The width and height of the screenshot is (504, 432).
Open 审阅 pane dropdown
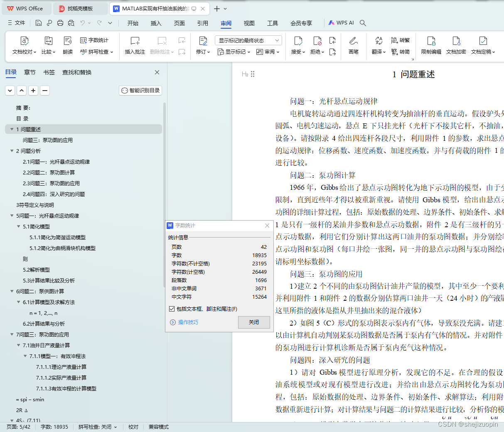coord(268,52)
